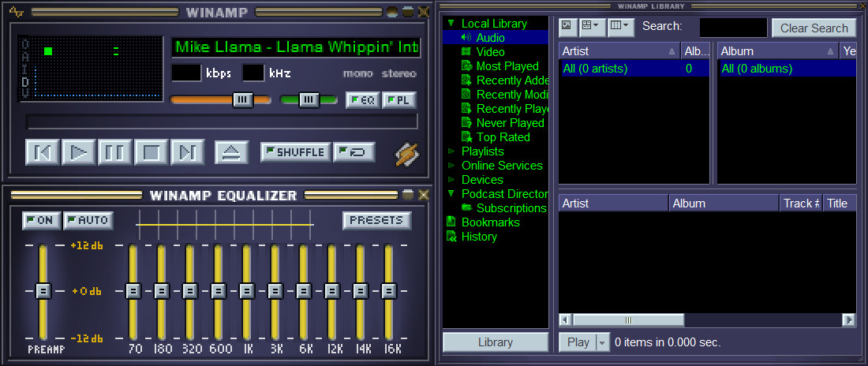
Task: Sort by the Album column header in the albums pane
Action: [778, 51]
